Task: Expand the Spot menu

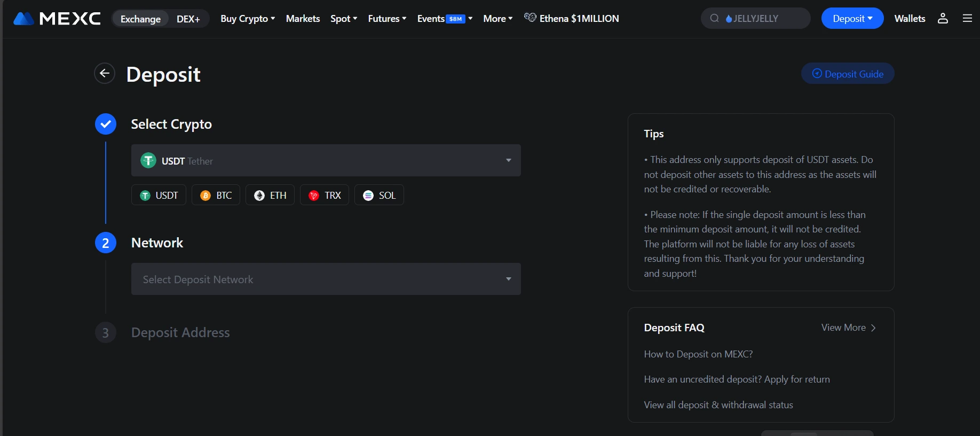Action: [344, 18]
